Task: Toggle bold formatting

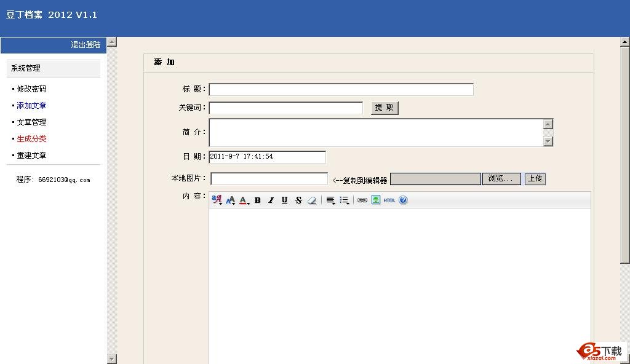Action: coord(258,200)
